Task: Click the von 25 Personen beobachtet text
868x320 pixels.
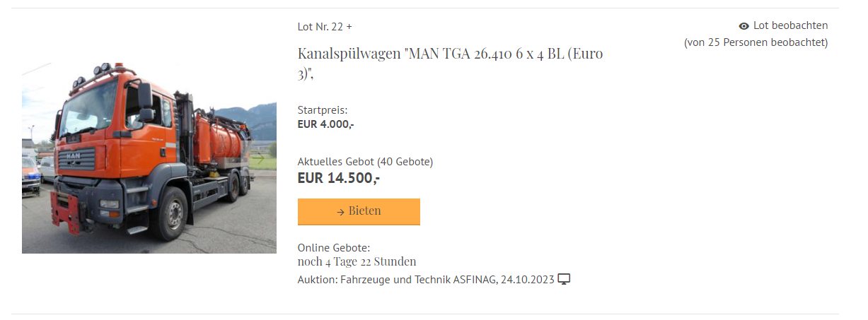Action: [756, 42]
